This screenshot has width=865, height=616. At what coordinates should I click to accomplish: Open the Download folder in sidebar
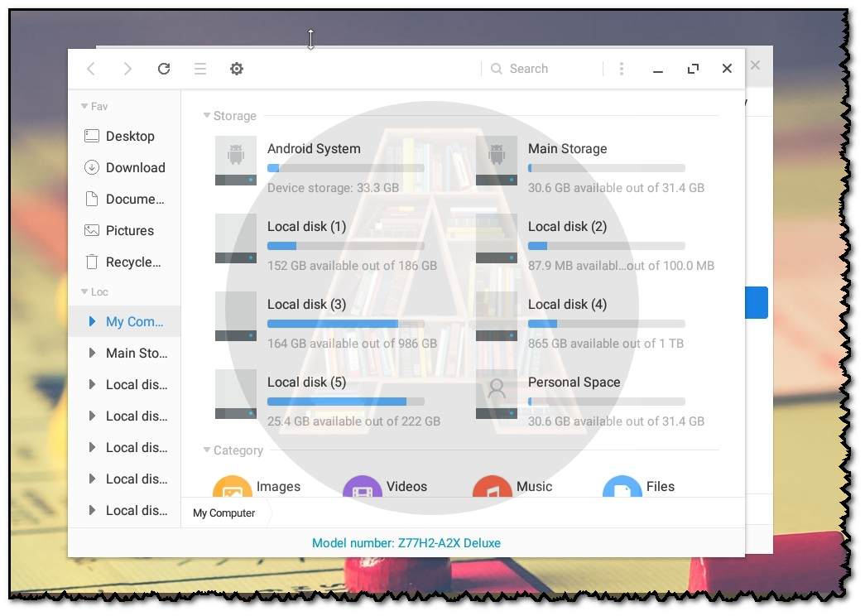click(125, 168)
